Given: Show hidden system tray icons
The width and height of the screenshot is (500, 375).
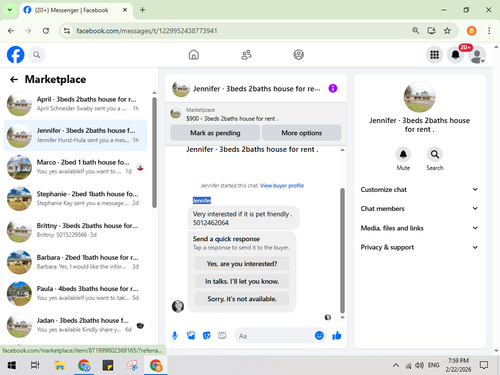Looking at the screenshot, I should (396, 365).
